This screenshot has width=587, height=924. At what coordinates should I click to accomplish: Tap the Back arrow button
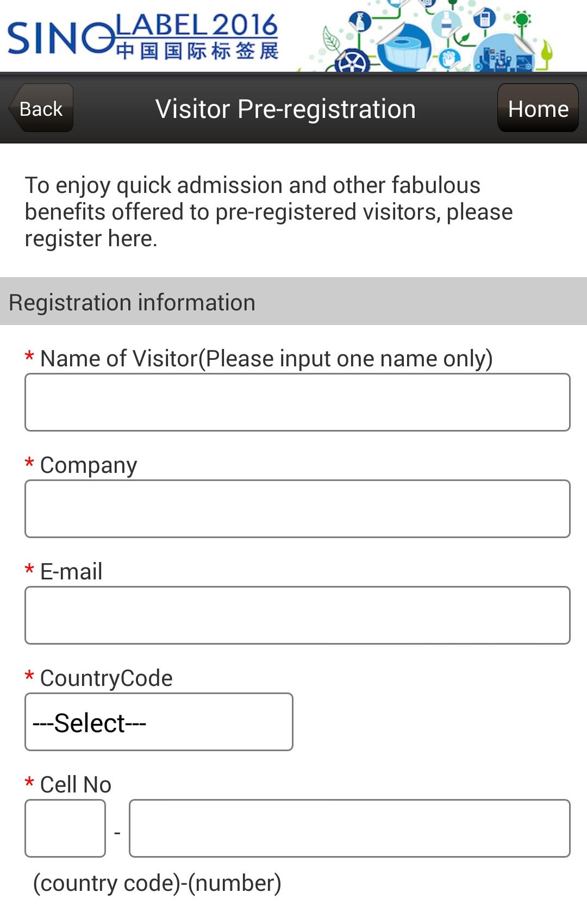(x=41, y=109)
